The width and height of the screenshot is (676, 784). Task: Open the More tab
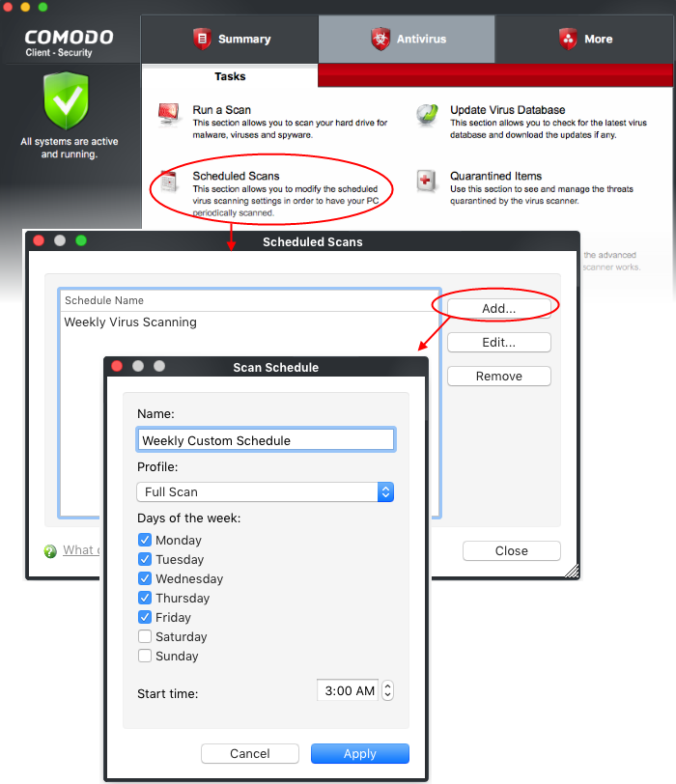(584, 39)
